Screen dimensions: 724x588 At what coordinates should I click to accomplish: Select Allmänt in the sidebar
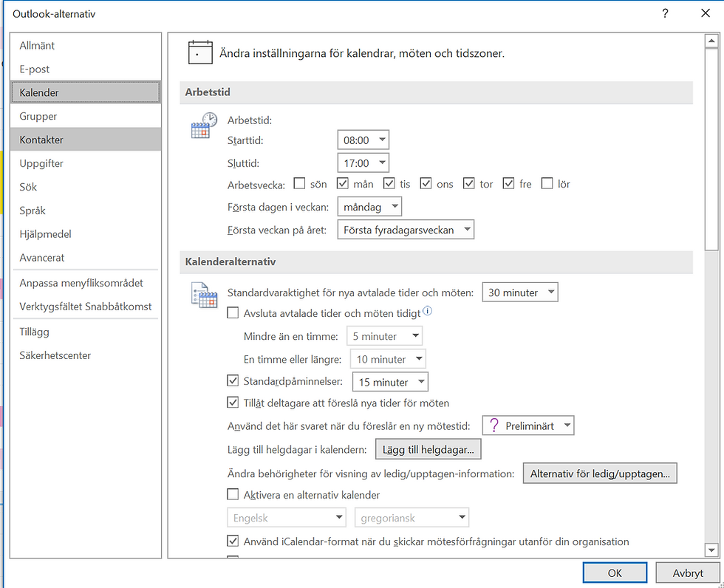coord(86,45)
